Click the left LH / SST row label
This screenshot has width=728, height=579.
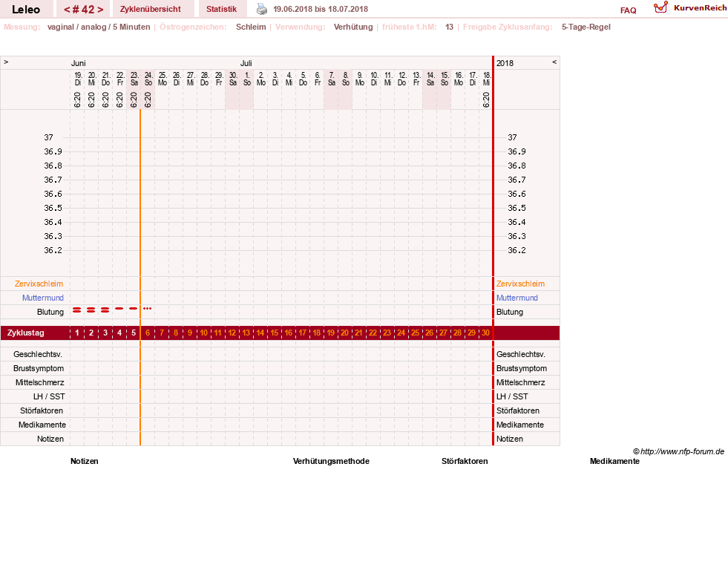[49, 396]
